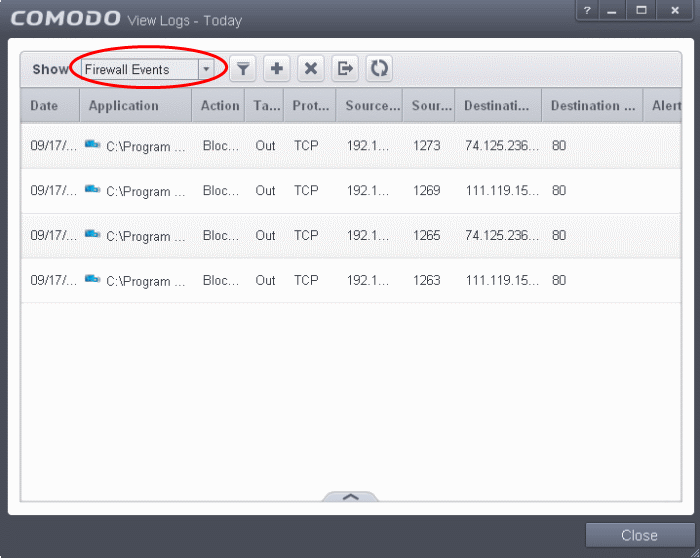Select source port 1269 cell
Screen dimensions: 700x558
(x=426, y=191)
